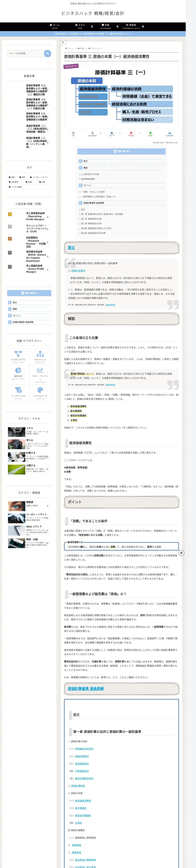Jump to ポイント in sidebar contents

(16, 316)
